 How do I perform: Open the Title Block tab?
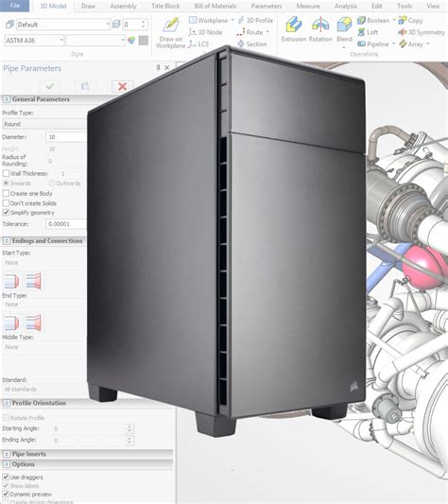[165, 6]
